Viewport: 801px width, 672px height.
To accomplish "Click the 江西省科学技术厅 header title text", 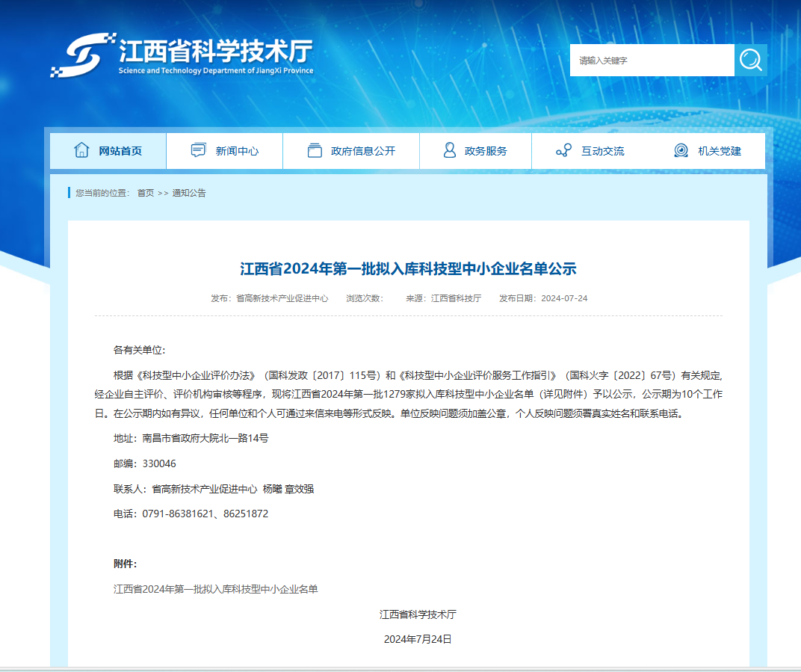I will click(215, 51).
